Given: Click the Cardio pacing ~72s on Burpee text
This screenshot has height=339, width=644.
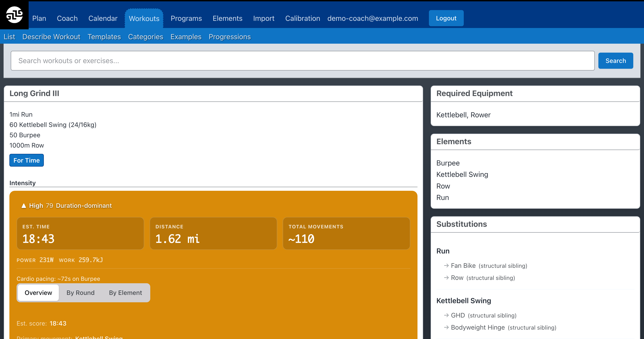Looking at the screenshot, I should point(58,279).
